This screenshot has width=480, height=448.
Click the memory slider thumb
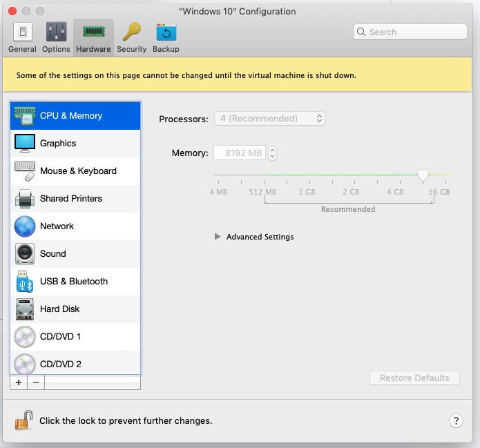tap(423, 175)
